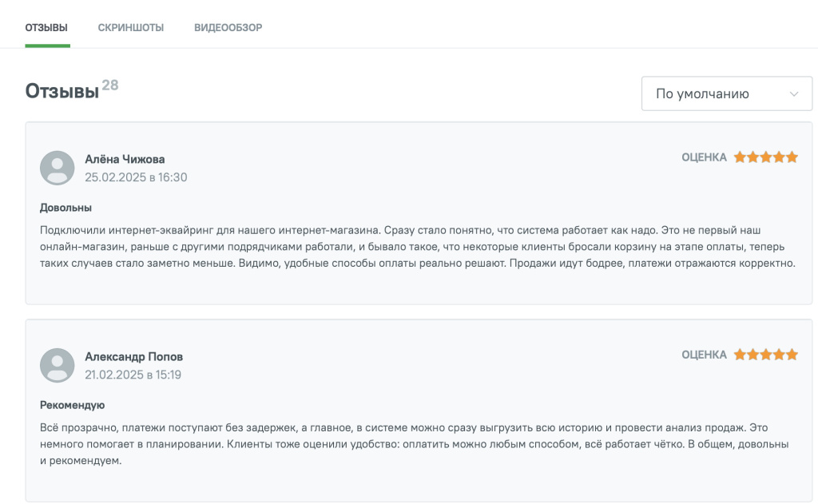Click the third star in Алёна Чижова's rating
The height and width of the screenshot is (504, 818).
pyautogui.click(x=766, y=157)
